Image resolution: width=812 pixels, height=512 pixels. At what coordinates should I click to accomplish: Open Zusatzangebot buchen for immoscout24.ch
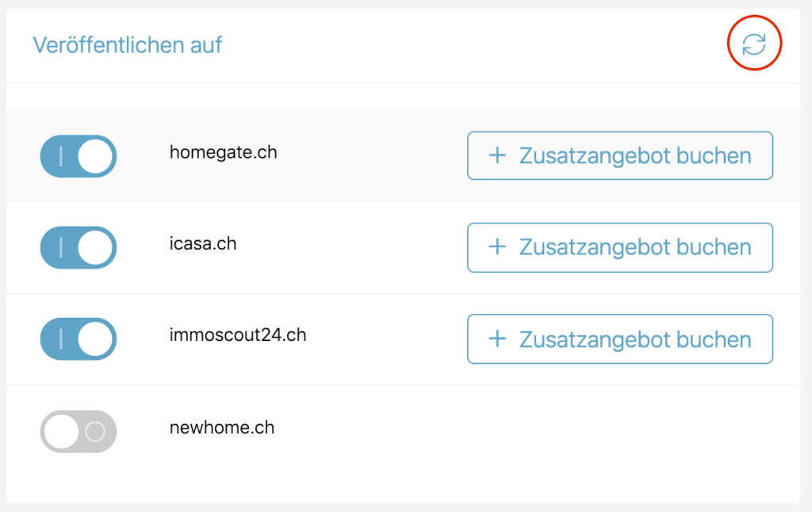(620, 339)
